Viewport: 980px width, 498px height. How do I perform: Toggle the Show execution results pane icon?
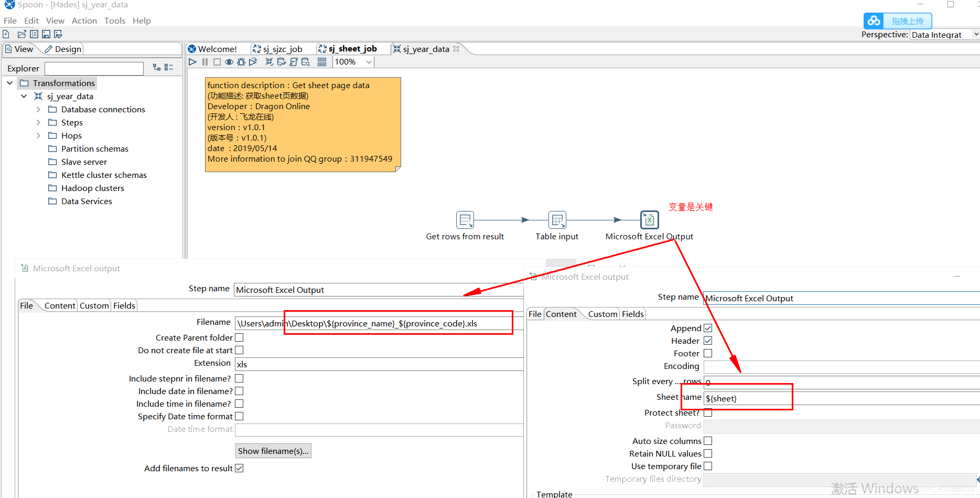click(x=322, y=62)
